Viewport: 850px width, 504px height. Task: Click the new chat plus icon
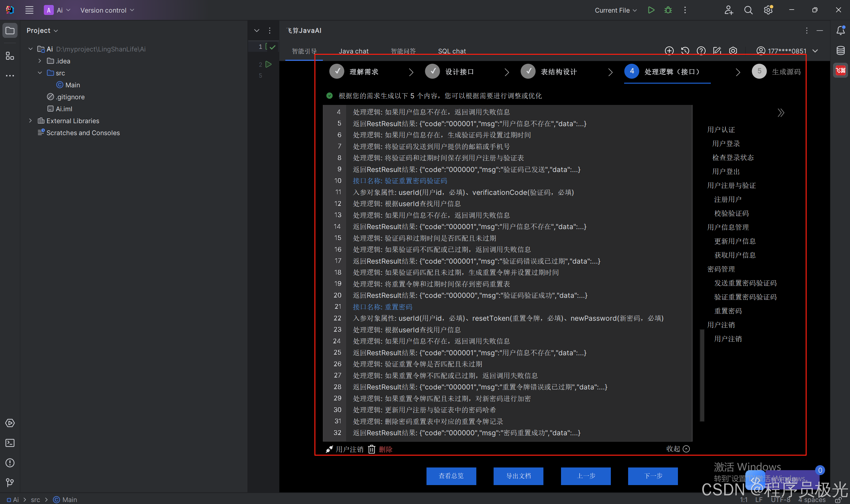(x=669, y=51)
